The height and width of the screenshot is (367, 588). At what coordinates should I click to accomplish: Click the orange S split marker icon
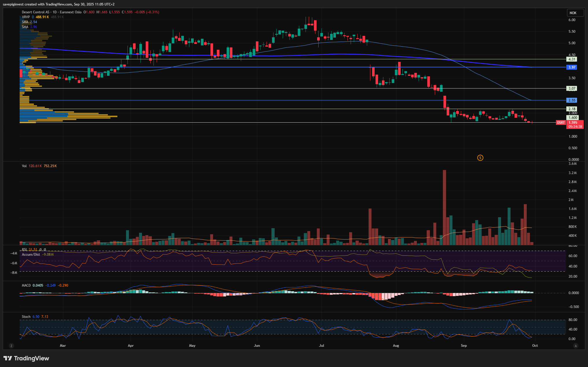pyautogui.click(x=480, y=158)
